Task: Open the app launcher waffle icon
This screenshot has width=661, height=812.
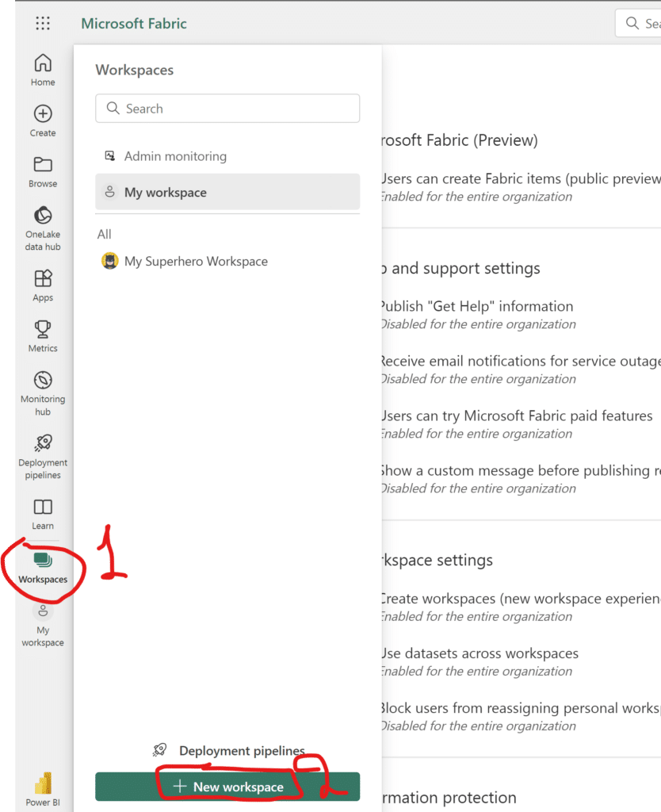Action: click(x=43, y=24)
